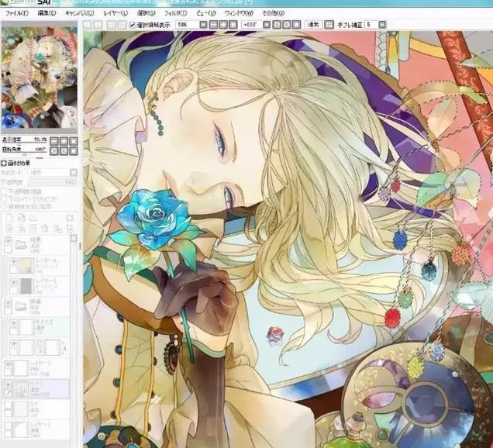493x448 pixels.
Task: Hide the 線画 layer folder
Action: [9, 303]
